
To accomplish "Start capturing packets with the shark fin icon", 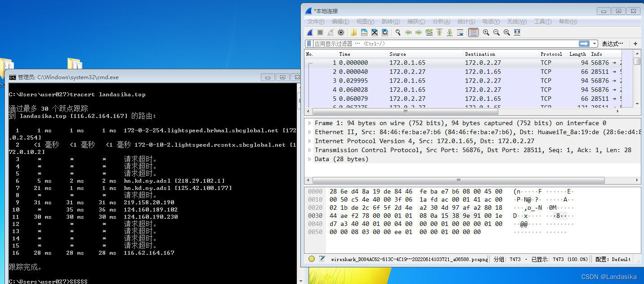I will [x=310, y=32].
